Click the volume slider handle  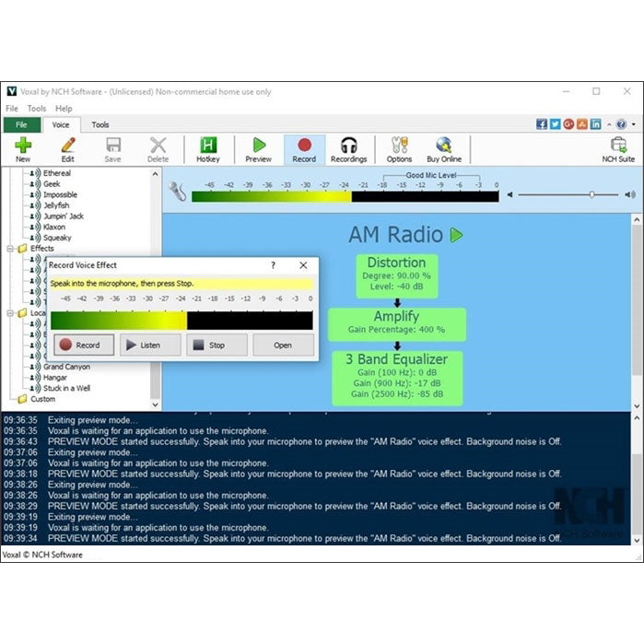click(x=591, y=194)
